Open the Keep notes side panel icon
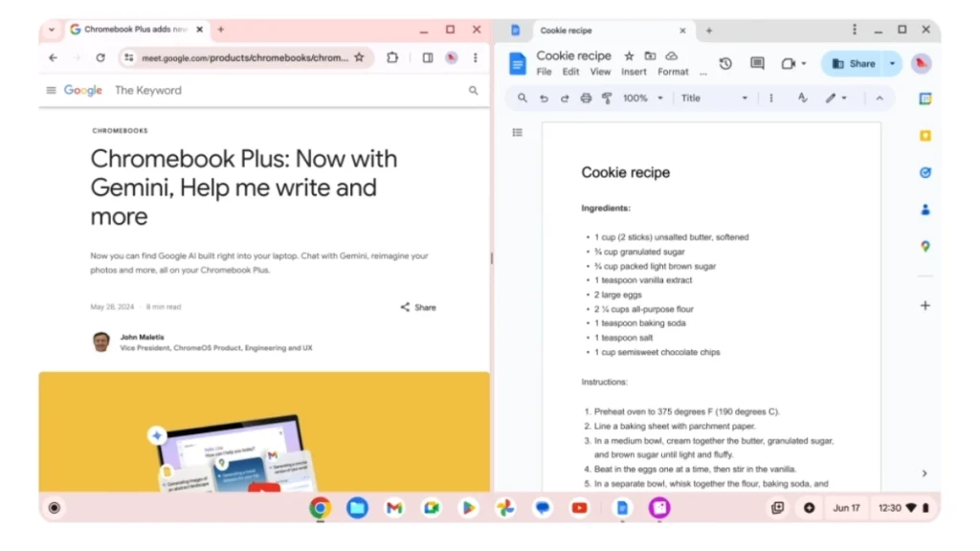The height and width of the screenshot is (551, 980). click(x=925, y=136)
